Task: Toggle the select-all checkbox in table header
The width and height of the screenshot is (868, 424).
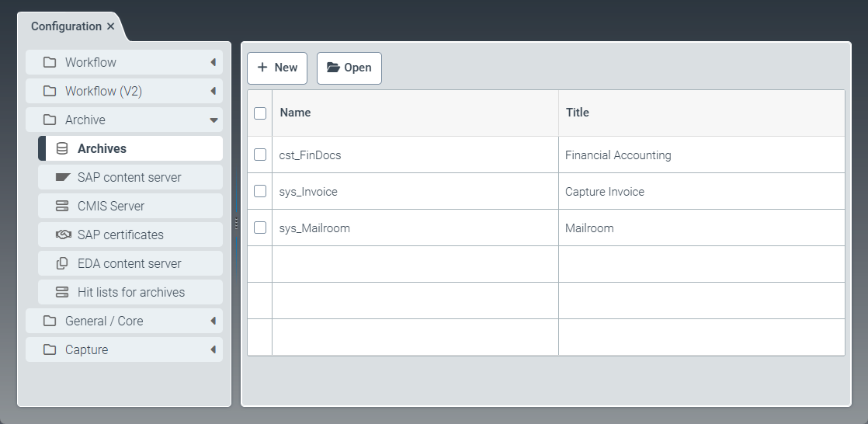Action: click(x=260, y=113)
